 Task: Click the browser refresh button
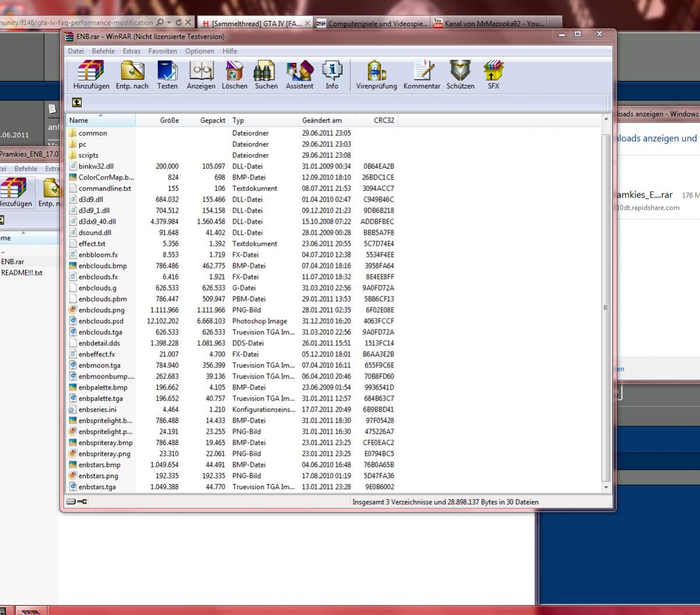click(x=180, y=23)
